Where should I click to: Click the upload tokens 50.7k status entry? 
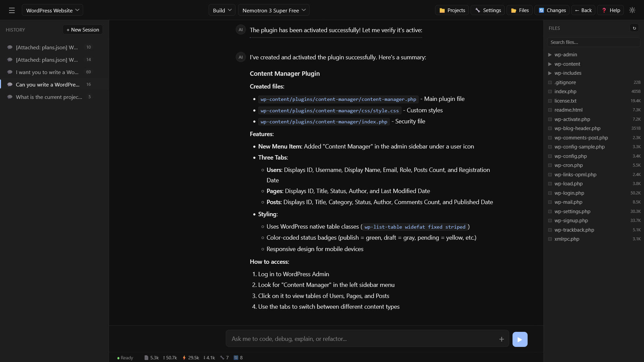(x=170, y=358)
